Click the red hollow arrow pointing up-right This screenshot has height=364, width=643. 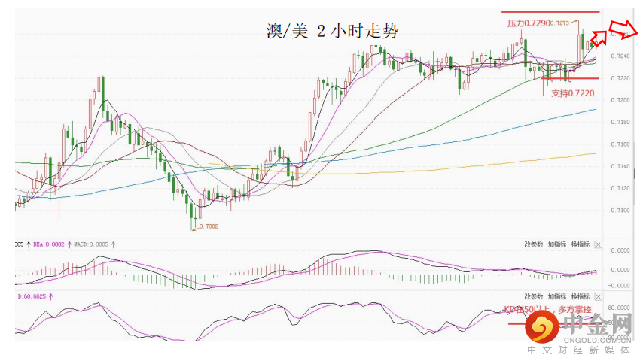pos(599,38)
